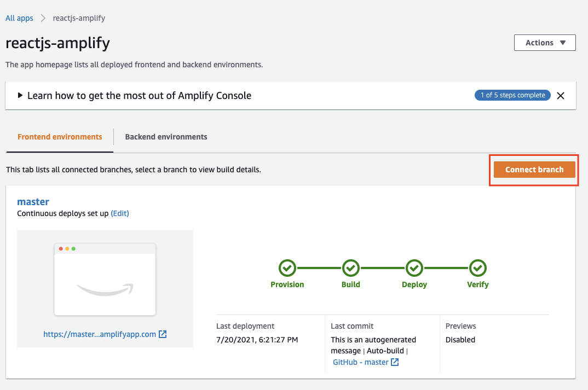Click the external link icon beside the amplifyapp.com URL
The image size is (588, 390).
click(162, 334)
